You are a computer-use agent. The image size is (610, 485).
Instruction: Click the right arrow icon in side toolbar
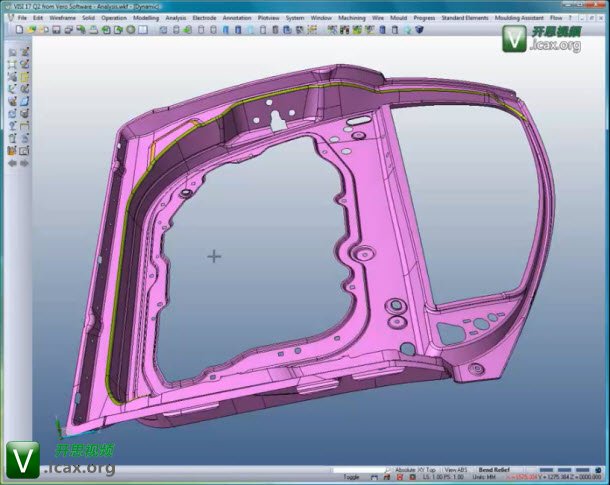[x=22, y=163]
